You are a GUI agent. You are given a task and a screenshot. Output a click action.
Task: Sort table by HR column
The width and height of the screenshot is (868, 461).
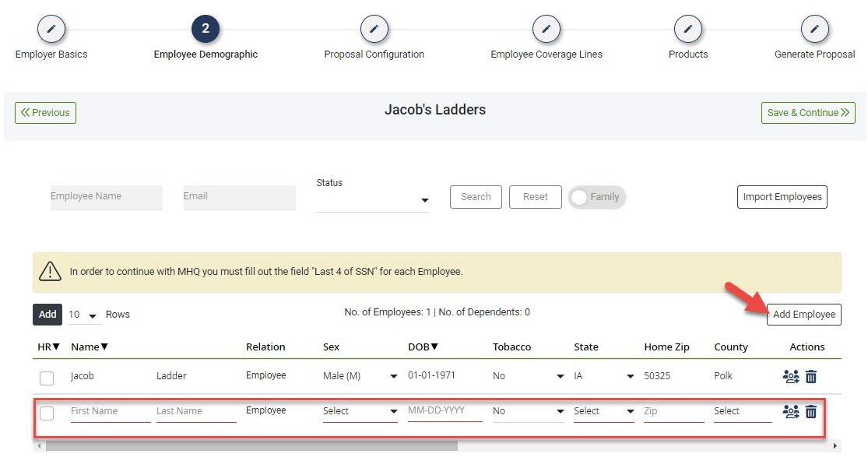click(x=48, y=347)
